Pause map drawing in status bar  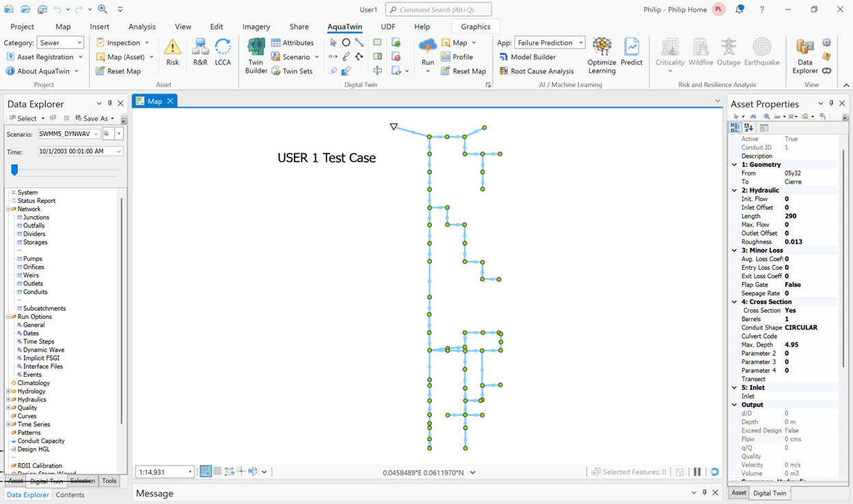pos(697,472)
